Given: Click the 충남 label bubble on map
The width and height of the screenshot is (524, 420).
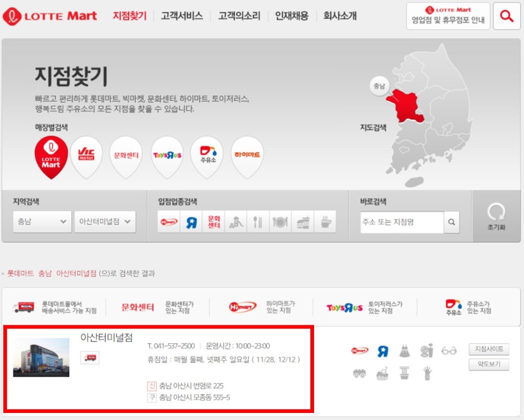Looking at the screenshot, I should click(x=379, y=86).
